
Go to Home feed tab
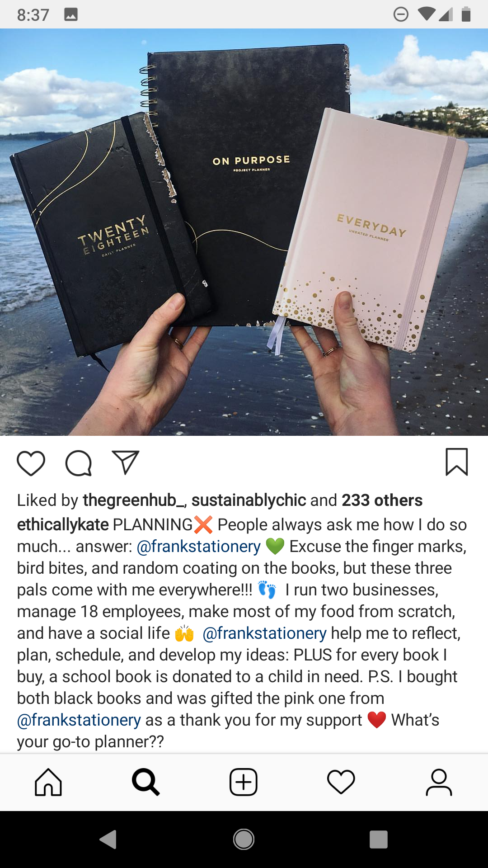48,782
